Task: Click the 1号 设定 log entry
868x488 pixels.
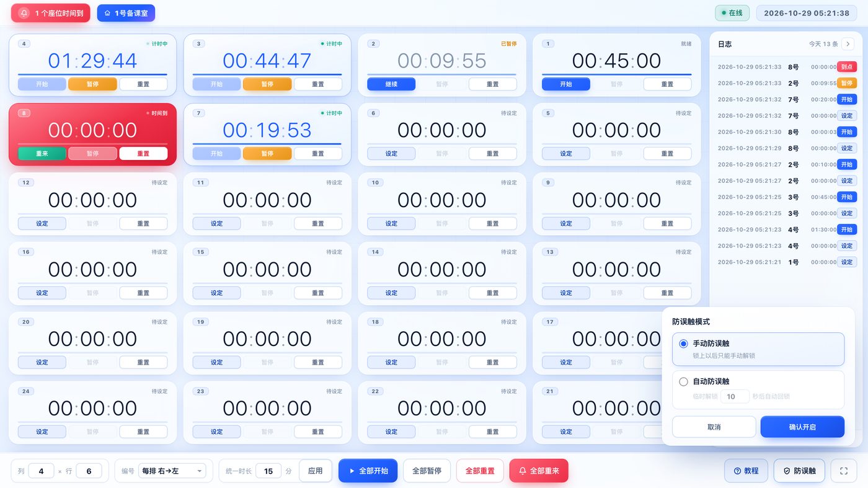Action: (787, 262)
